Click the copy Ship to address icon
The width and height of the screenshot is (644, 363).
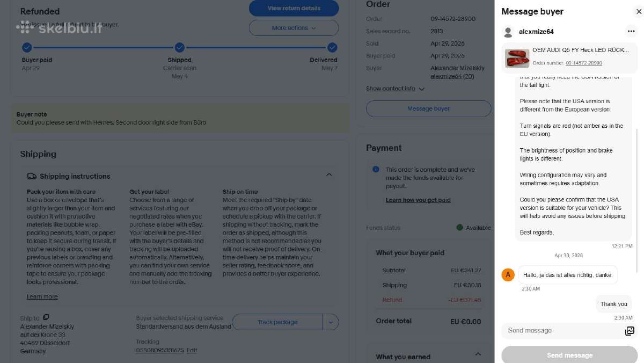46,317
